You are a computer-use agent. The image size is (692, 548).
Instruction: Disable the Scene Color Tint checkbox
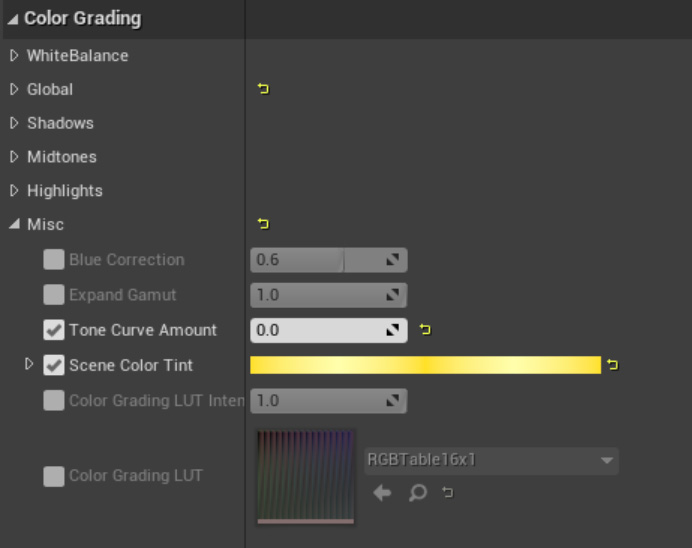54,366
